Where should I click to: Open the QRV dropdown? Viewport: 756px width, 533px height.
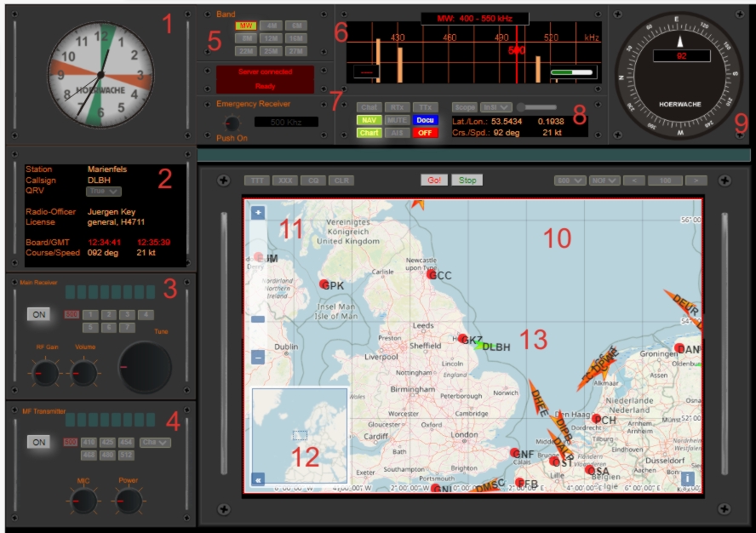click(105, 192)
